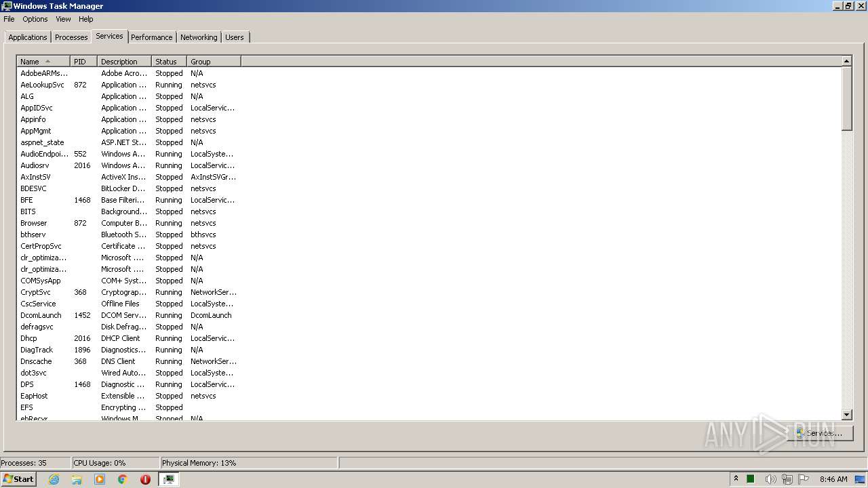The image size is (868, 488).
Task: Switch to the Networking tab
Action: point(199,37)
